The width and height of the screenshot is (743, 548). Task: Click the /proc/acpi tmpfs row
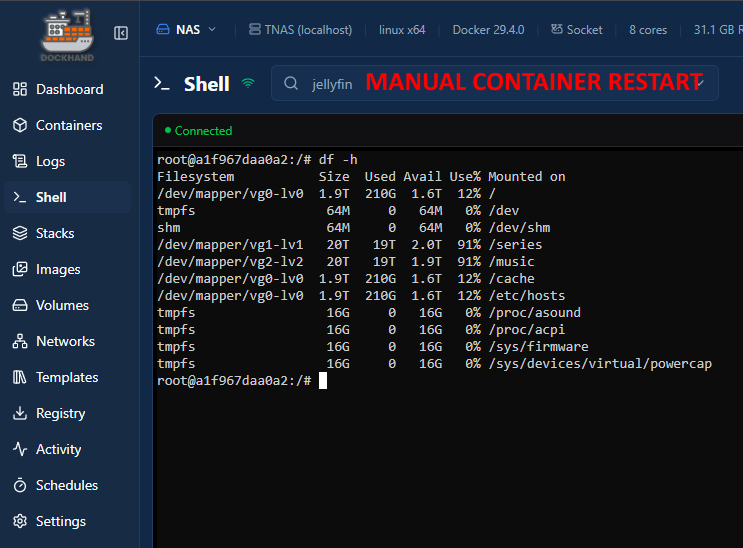click(361, 330)
